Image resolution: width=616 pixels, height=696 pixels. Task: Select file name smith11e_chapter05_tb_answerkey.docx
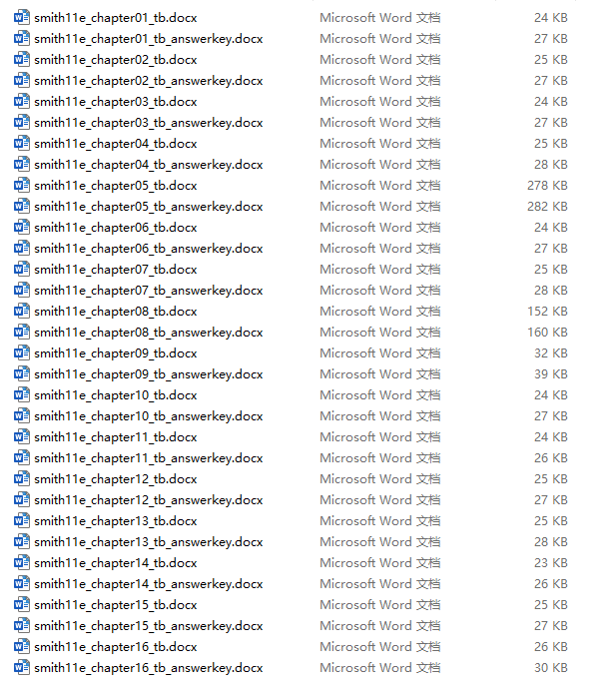(148, 207)
